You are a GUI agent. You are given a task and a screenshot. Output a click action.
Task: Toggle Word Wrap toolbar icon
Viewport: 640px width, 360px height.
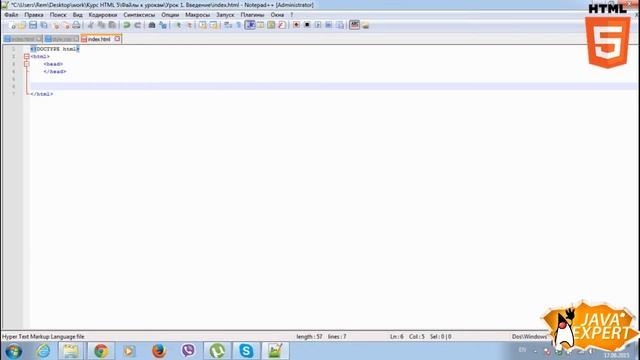[x=228, y=25]
